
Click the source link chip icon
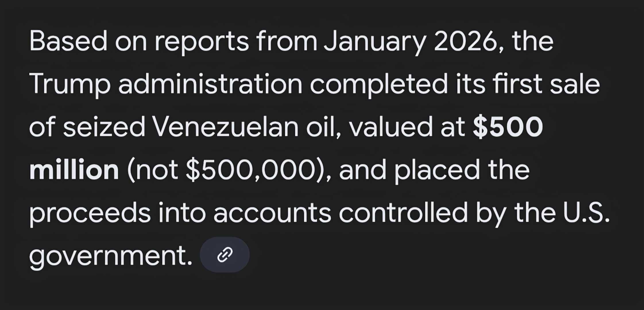[x=225, y=255]
